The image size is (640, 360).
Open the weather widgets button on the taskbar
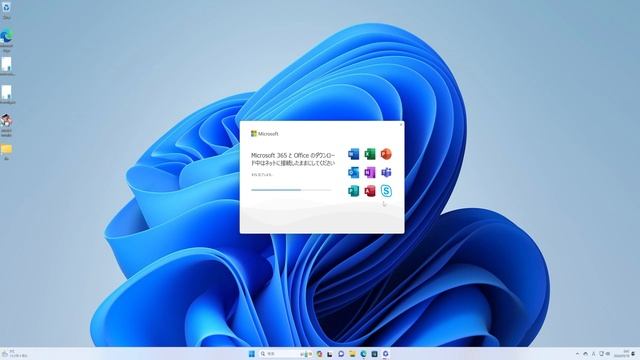14,353
